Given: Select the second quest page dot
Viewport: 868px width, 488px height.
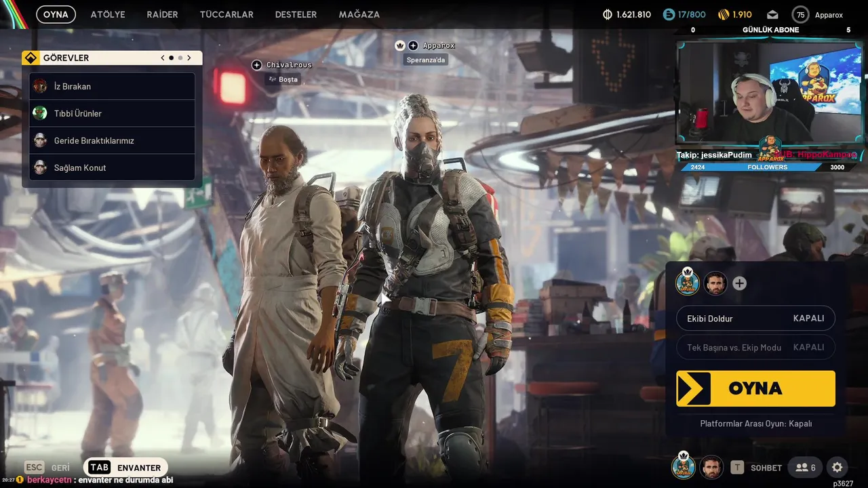Looking at the screenshot, I should (x=180, y=58).
